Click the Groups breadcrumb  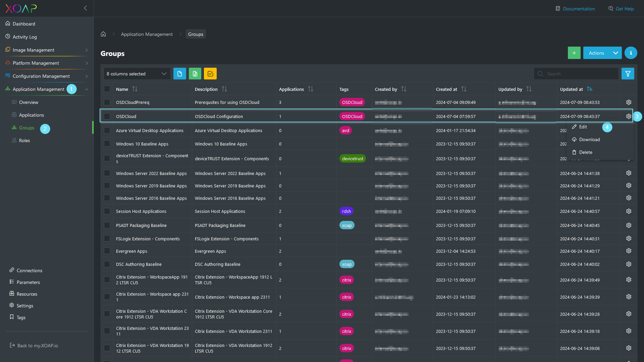(196, 34)
